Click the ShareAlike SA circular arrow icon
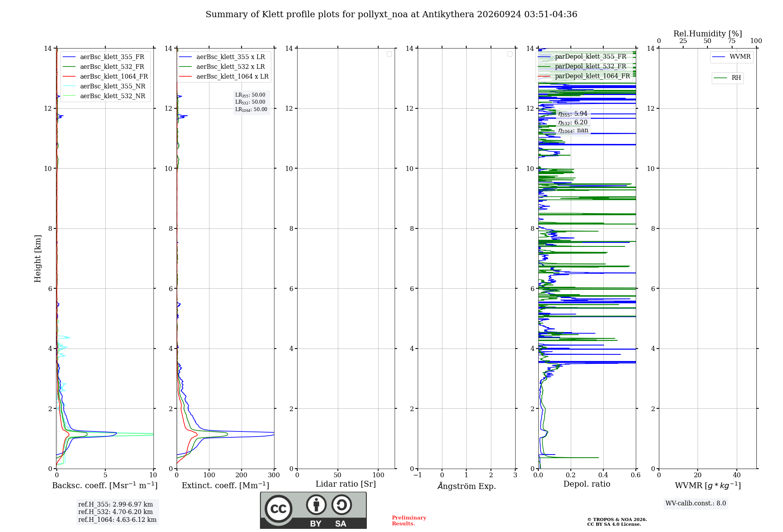 click(341, 505)
